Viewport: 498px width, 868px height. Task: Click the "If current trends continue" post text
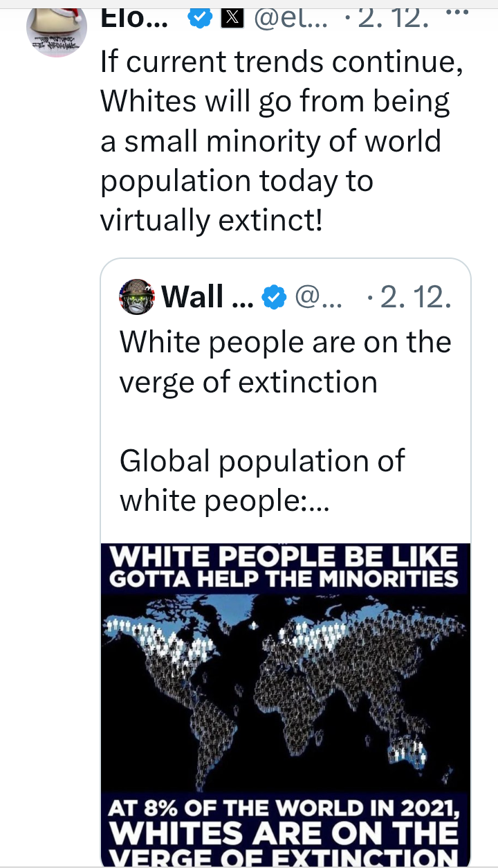pos(282,62)
